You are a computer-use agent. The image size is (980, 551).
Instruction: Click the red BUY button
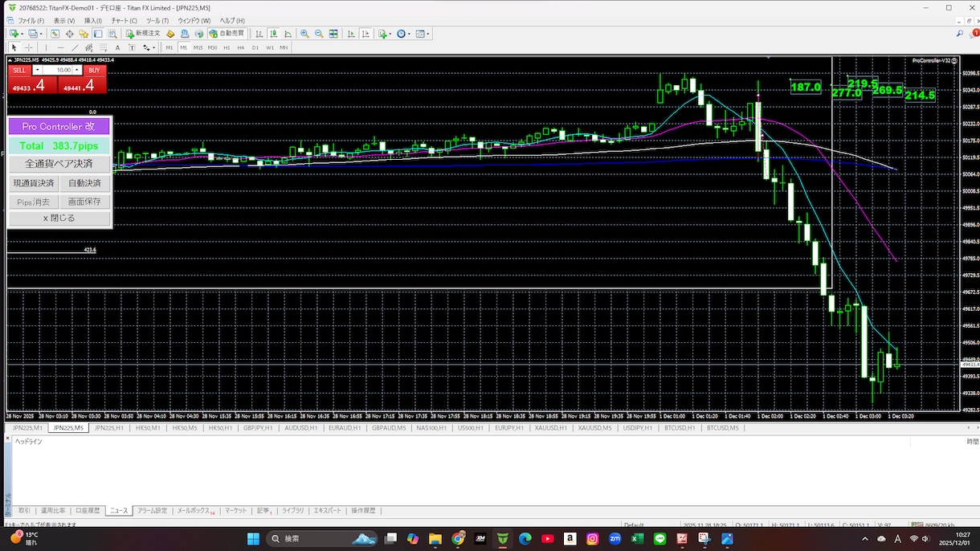coord(94,71)
